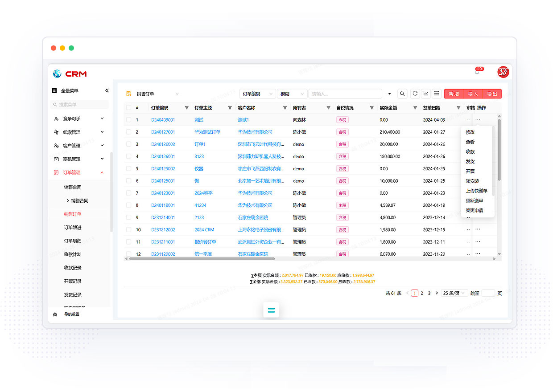553x392 pixels.
Task: Open order link D240127001
Action: 163,132
